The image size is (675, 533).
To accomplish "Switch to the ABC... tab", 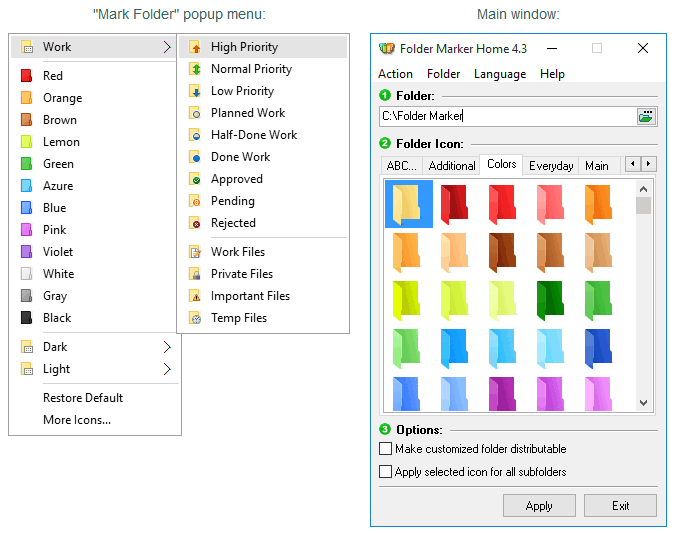I will click(x=402, y=166).
